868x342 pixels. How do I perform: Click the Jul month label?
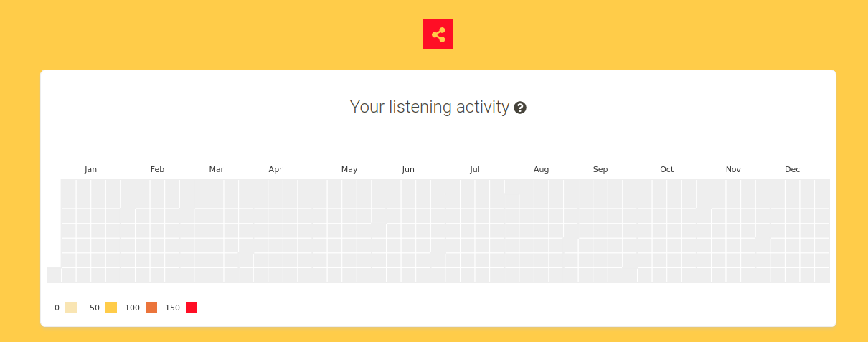tap(475, 170)
